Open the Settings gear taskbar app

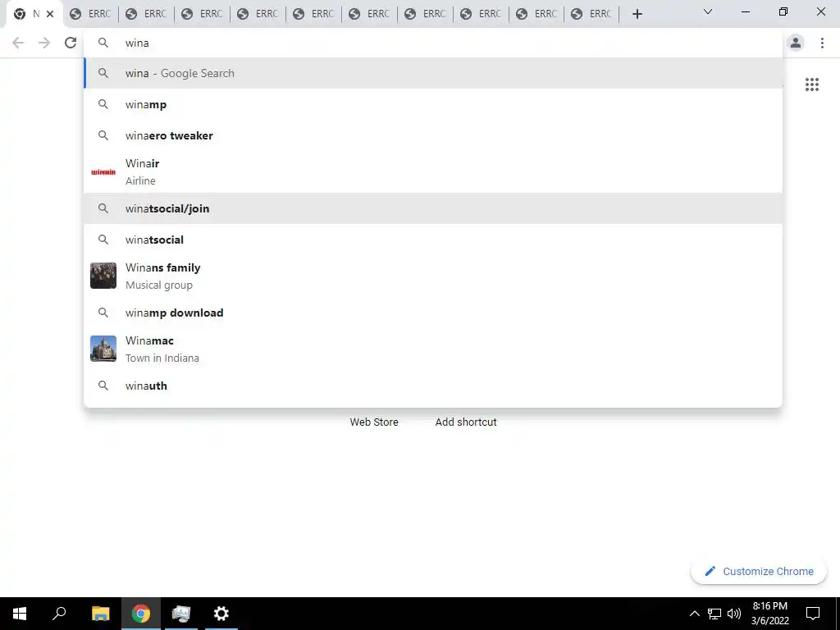click(221, 614)
